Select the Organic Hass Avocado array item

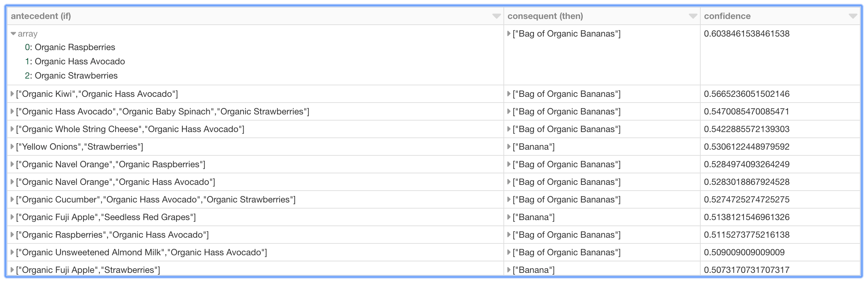click(x=80, y=62)
